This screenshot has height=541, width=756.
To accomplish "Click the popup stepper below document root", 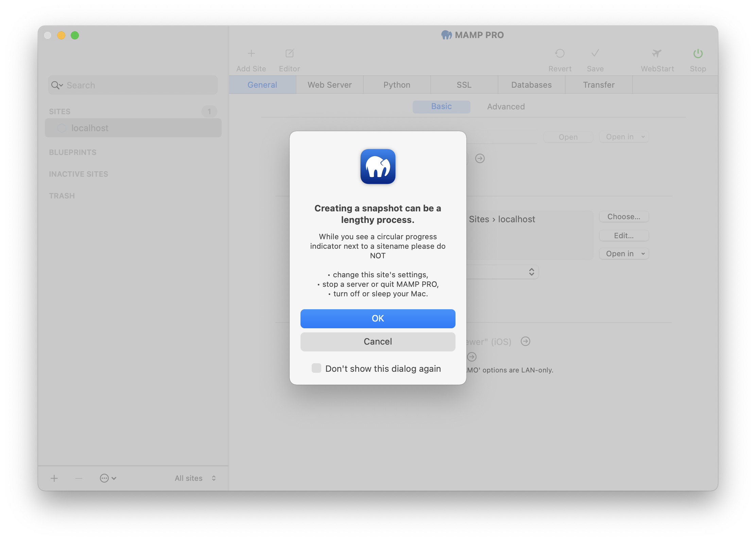I will tap(531, 272).
